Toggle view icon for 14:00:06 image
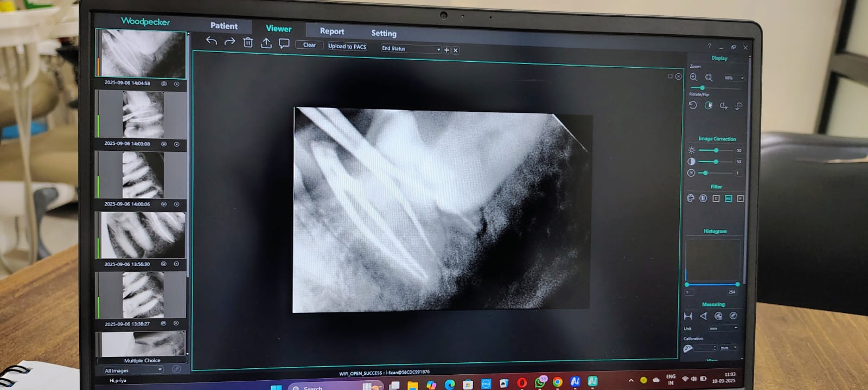 pos(164,204)
